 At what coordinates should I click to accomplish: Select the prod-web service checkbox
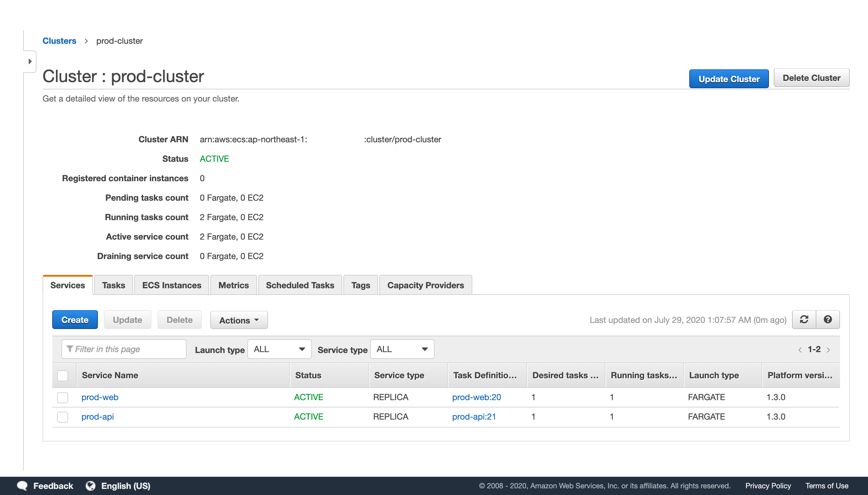coord(63,397)
